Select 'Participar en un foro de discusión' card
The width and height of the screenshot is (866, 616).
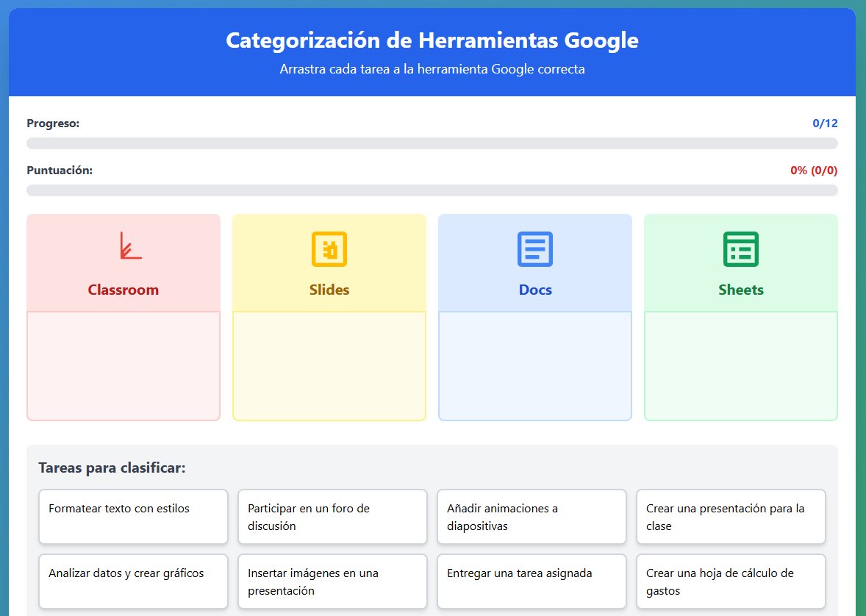(x=332, y=517)
